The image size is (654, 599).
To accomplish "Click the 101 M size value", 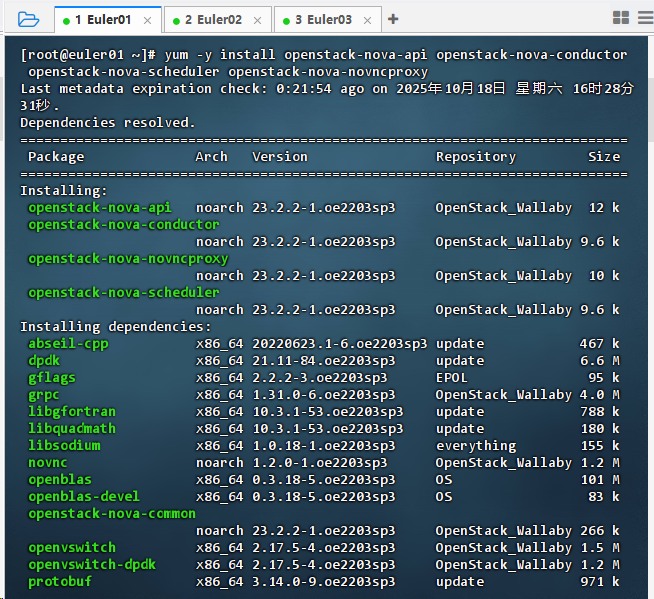I will [x=600, y=480].
